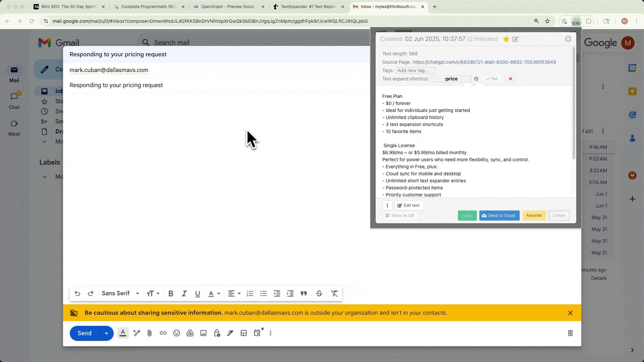
Task: Click the :price shortcut input field
Action: 451,79
